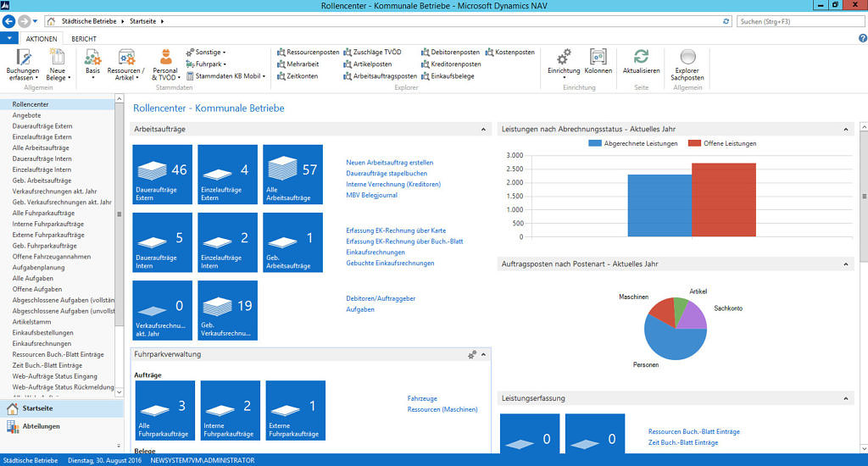Click Offene Leistungen legend swatch

(694, 143)
